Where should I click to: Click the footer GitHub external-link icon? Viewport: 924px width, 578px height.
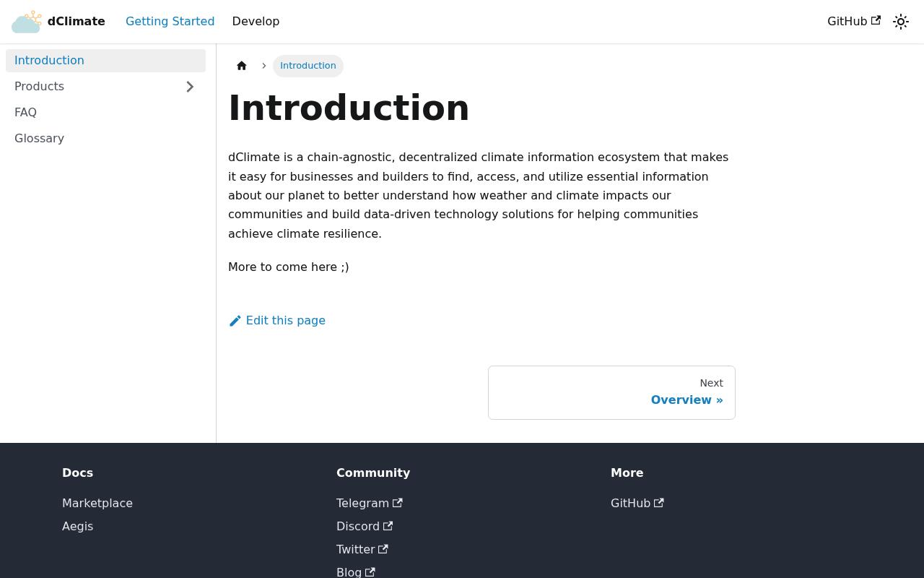pyautogui.click(x=659, y=503)
